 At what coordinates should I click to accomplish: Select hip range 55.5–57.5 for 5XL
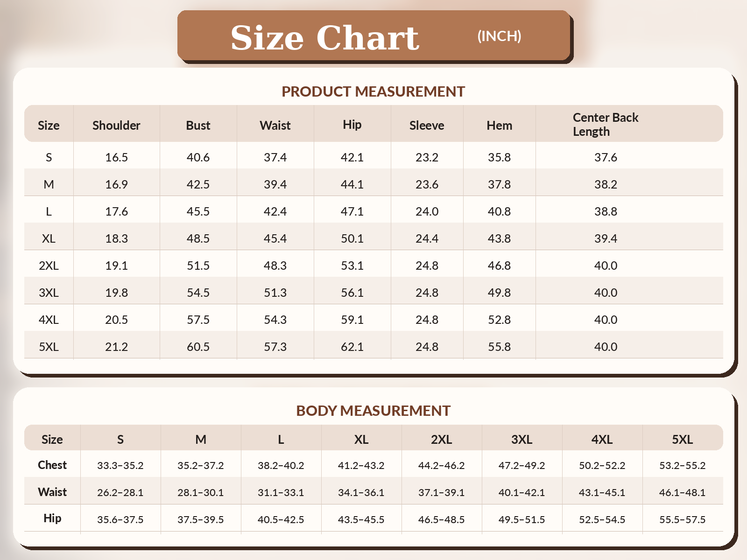point(682,520)
